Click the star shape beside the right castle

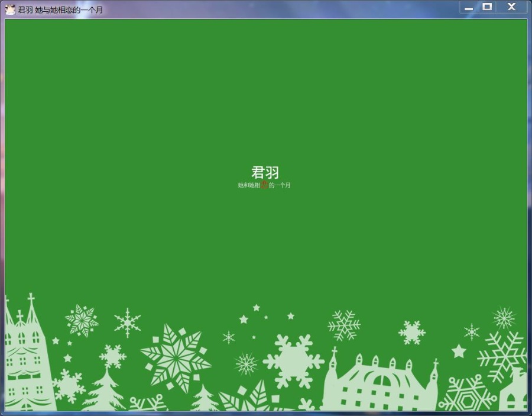click(x=459, y=351)
